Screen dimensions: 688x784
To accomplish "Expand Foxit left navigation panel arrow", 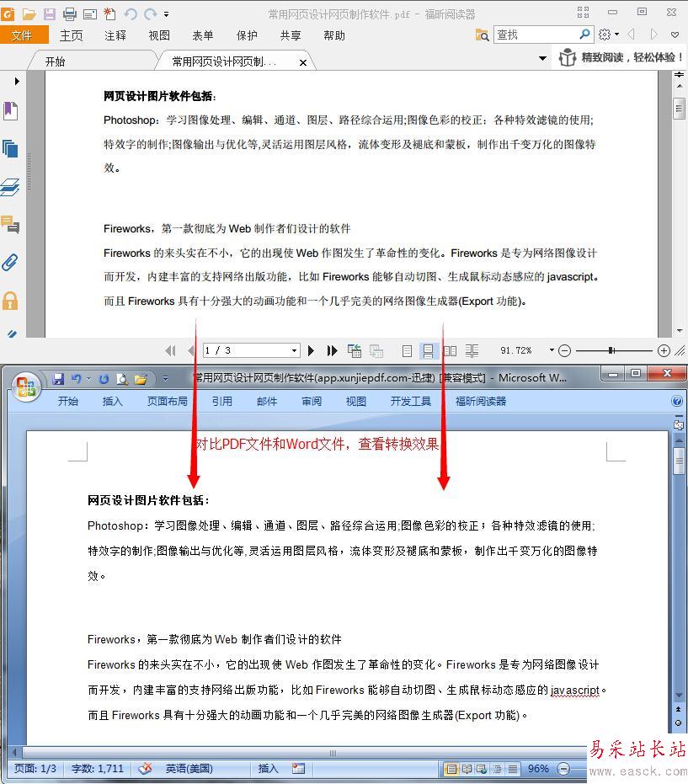I will (x=17, y=81).
